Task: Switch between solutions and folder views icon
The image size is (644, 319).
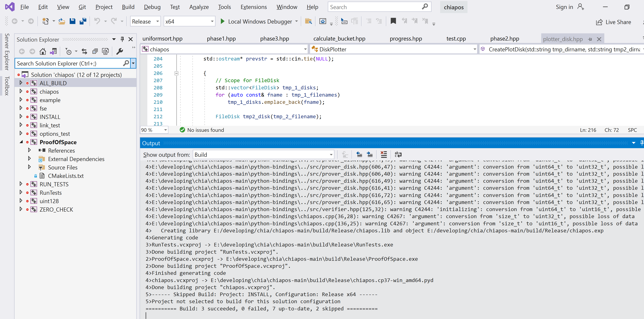Action: [x=53, y=52]
